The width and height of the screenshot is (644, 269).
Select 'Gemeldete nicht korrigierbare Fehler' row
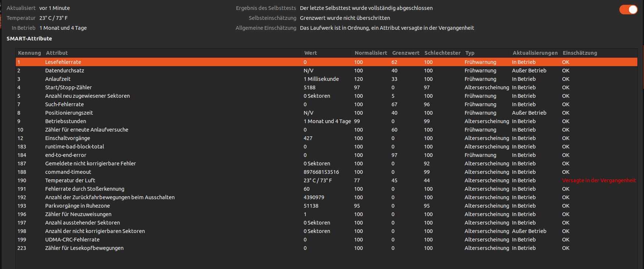[326, 164]
